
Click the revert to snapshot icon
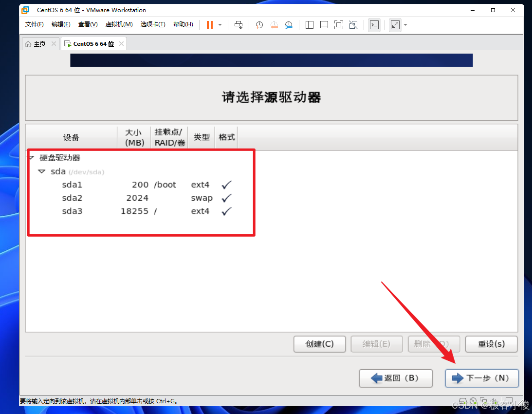pos(274,25)
